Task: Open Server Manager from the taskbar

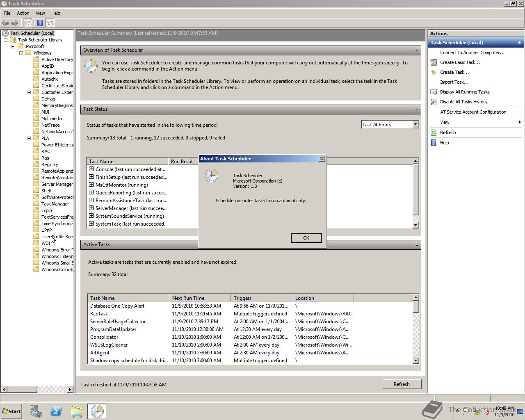Action: coord(36,411)
